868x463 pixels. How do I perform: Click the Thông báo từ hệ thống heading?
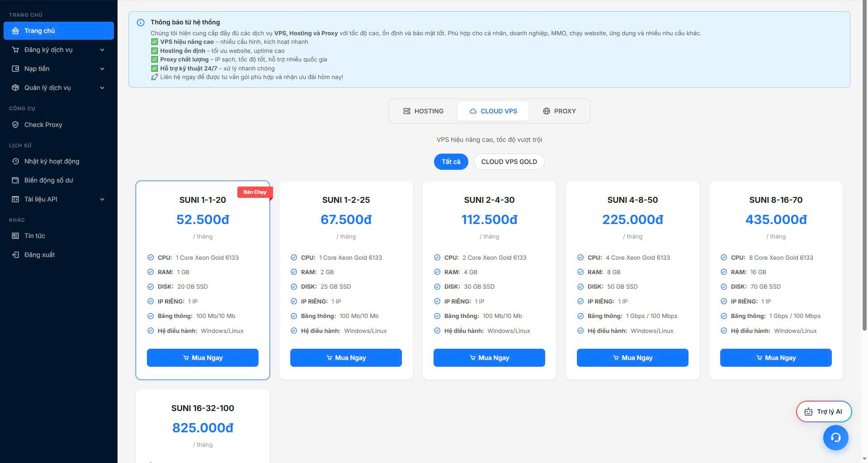[x=185, y=22]
